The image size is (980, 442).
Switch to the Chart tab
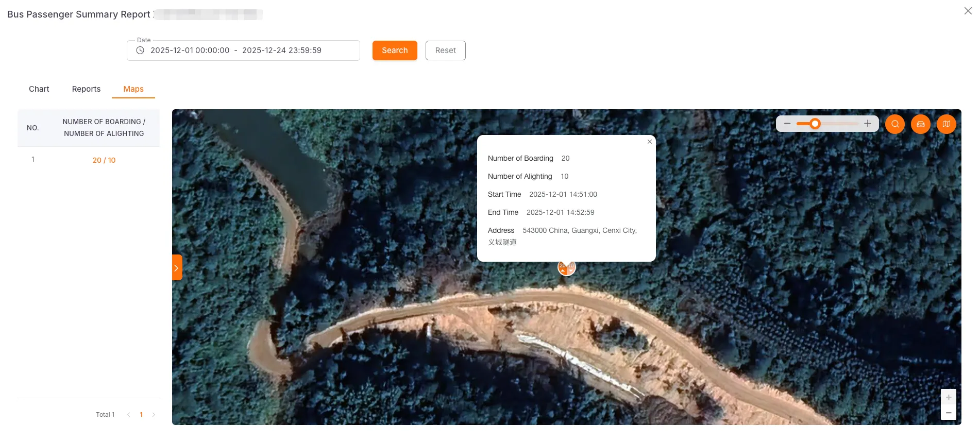click(x=39, y=89)
